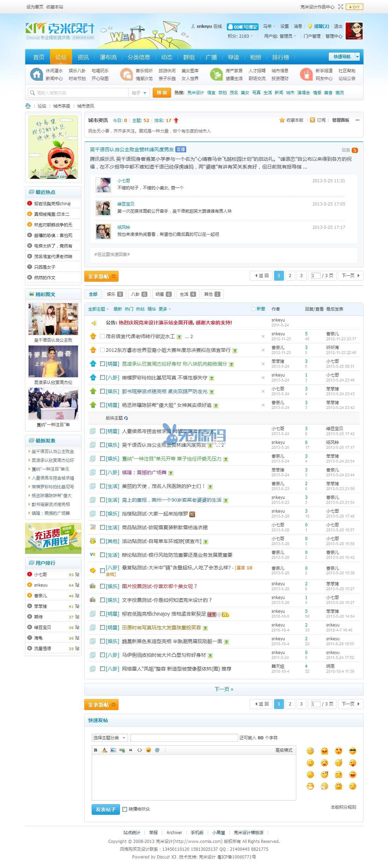Screen dimensions: 388x868
Task: Open the 论坛 navigation tab
Action: click(61, 57)
